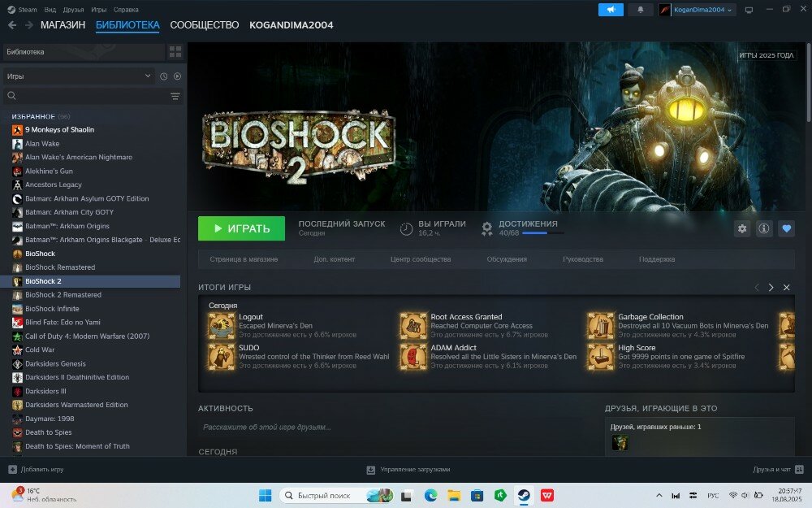Show next game summary with right chevron

(771, 287)
